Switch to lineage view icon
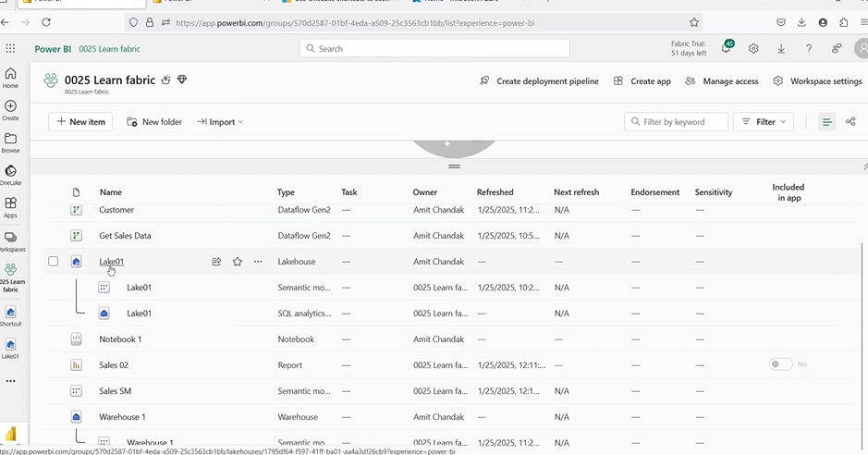 click(850, 122)
